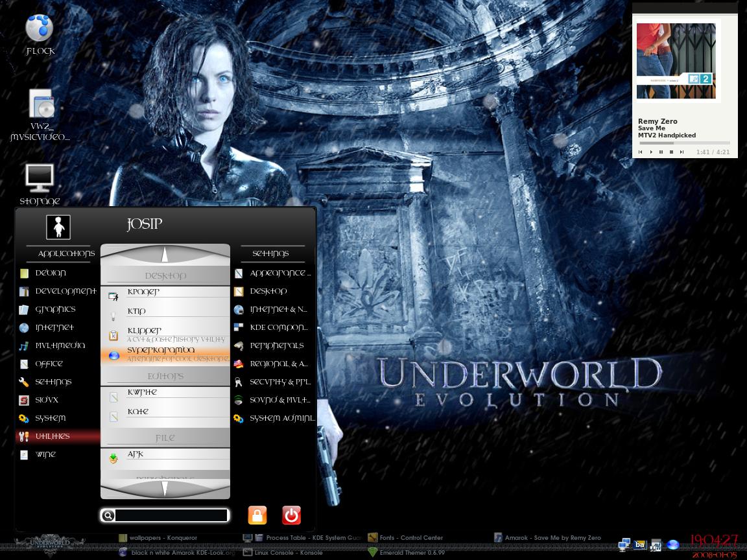Image resolution: width=747 pixels, height=560 pixels.
Task: Switch to Fonts - Control Center task
Action: click(x=406, y=537)
